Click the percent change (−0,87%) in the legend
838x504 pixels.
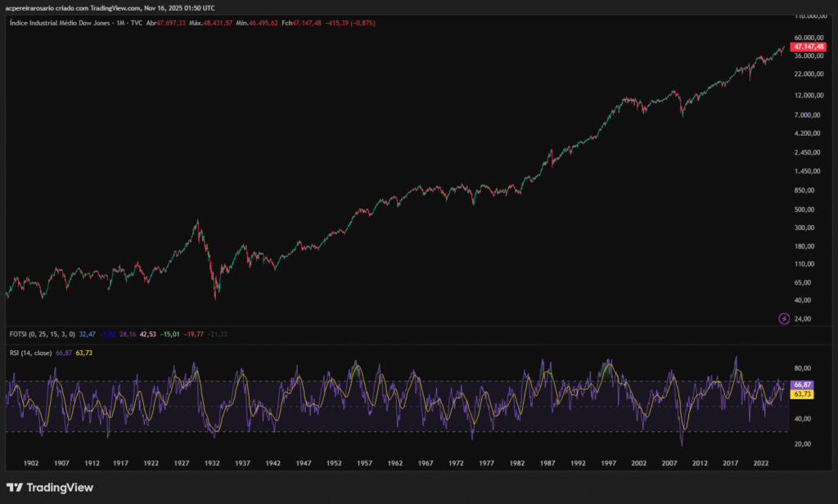pos(359,24)
